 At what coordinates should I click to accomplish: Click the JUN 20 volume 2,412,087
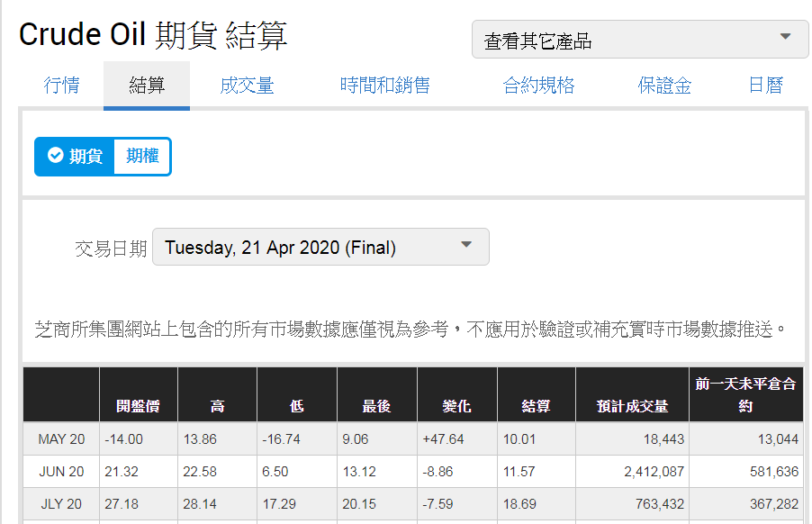pos(654,472)
